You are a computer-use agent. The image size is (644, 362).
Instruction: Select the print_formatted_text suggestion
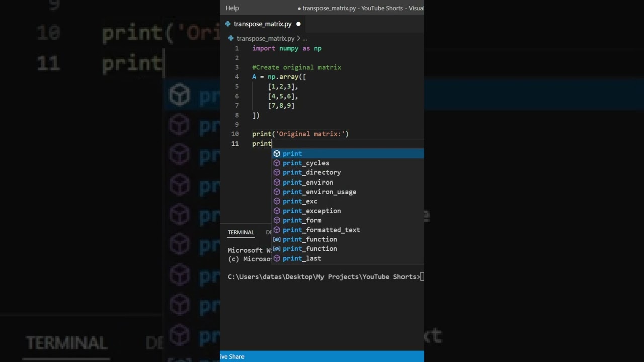pos(348,230)
